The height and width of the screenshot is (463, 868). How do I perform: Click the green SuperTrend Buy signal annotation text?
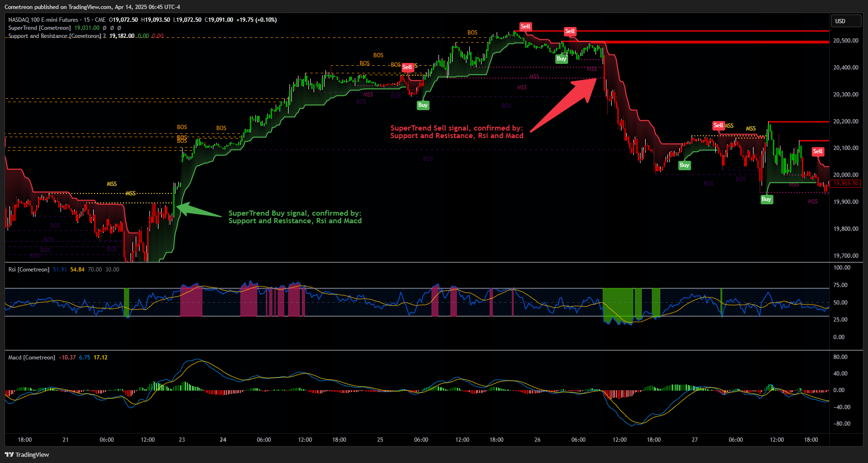(x=295, y=217)
